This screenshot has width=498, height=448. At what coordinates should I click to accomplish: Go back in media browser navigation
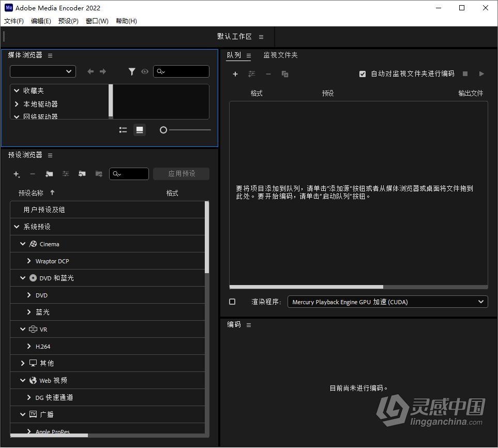tap(90, 71)
